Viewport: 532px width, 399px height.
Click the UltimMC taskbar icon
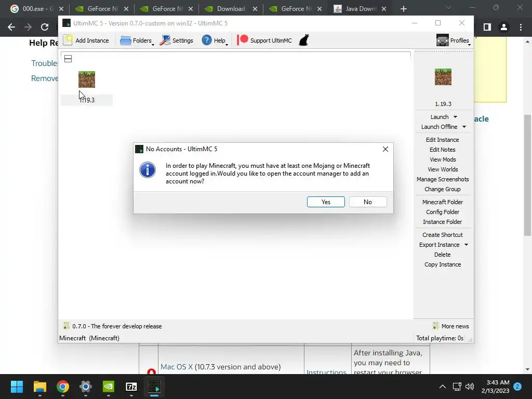point(154,387)
